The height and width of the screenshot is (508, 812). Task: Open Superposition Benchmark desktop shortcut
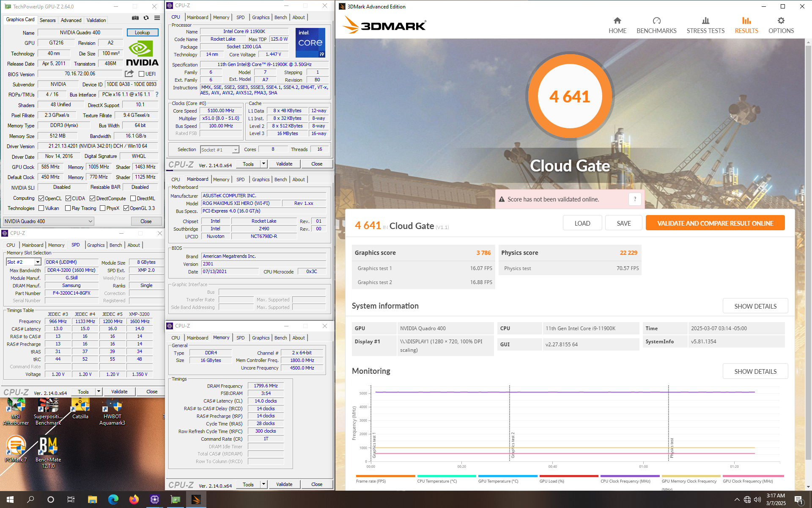coord(48,411)
